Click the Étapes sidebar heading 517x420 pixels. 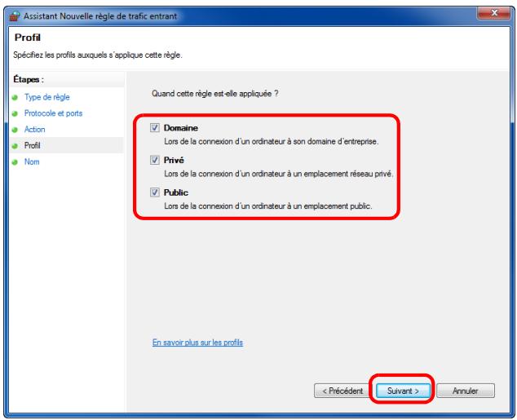pyautogui.click(x=29, y=79)
